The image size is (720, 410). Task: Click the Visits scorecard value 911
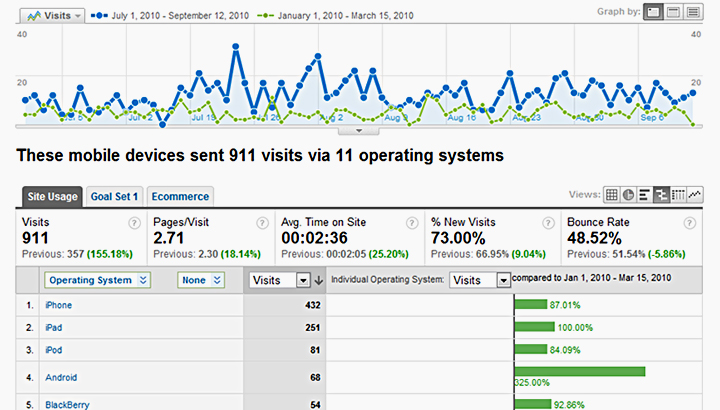[x=35, y=238]
